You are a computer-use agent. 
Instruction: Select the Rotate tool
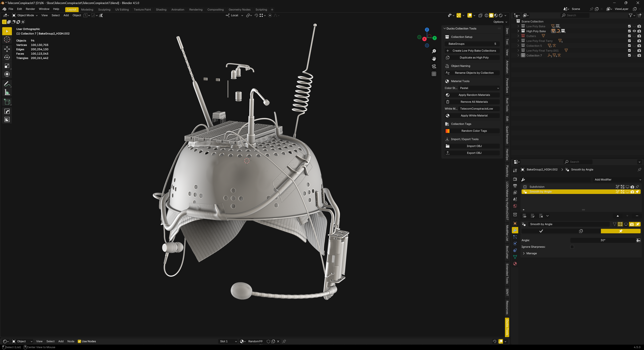pos(7,57)
